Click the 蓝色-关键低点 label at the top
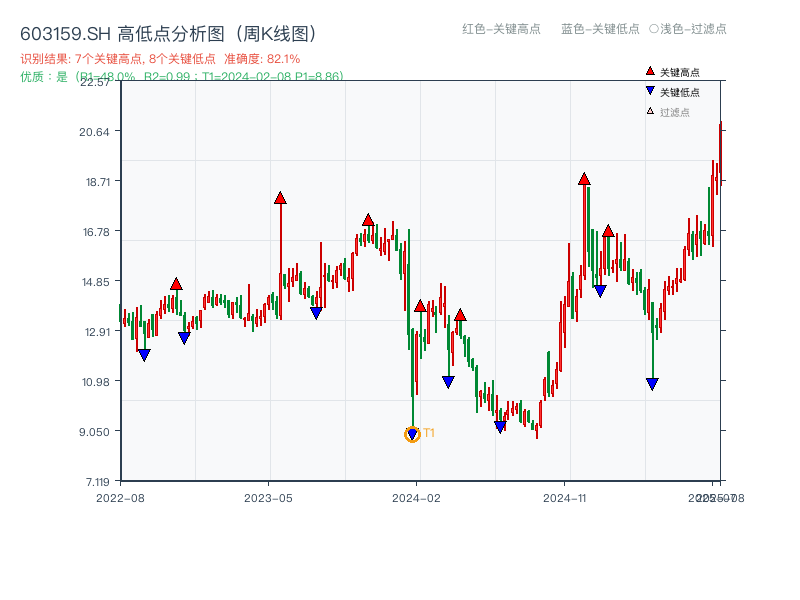Viewport: 800px width, 600px height. pos(600,29)
